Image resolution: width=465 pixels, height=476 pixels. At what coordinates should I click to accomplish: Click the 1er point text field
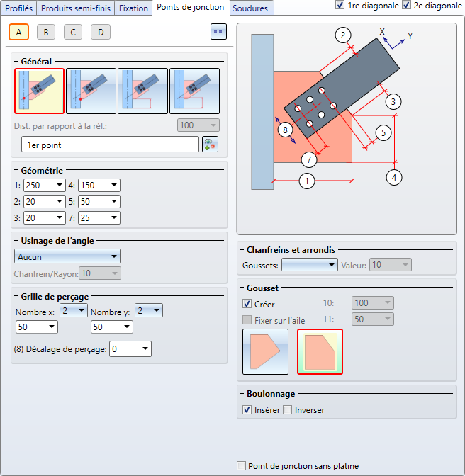[x=111, y=144]
